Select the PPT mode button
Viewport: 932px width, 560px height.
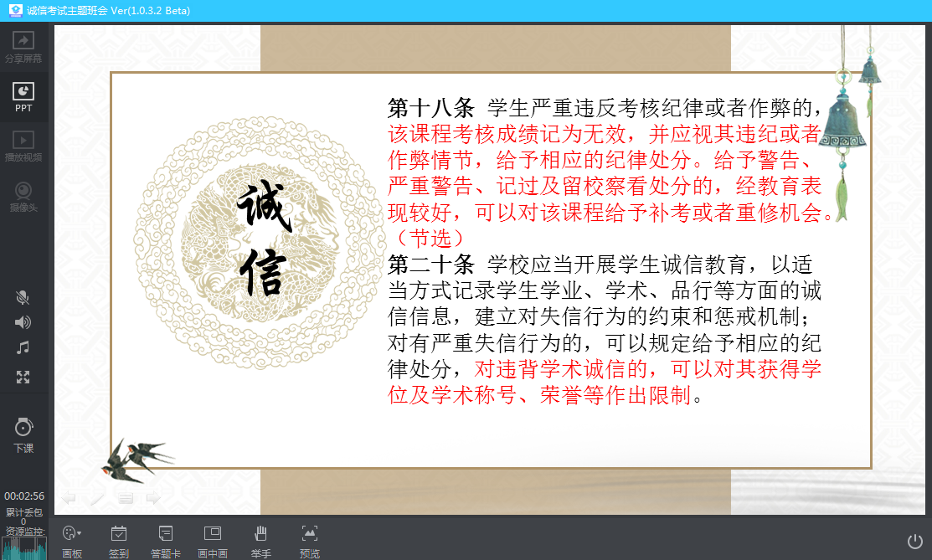(x=23, y=97)
